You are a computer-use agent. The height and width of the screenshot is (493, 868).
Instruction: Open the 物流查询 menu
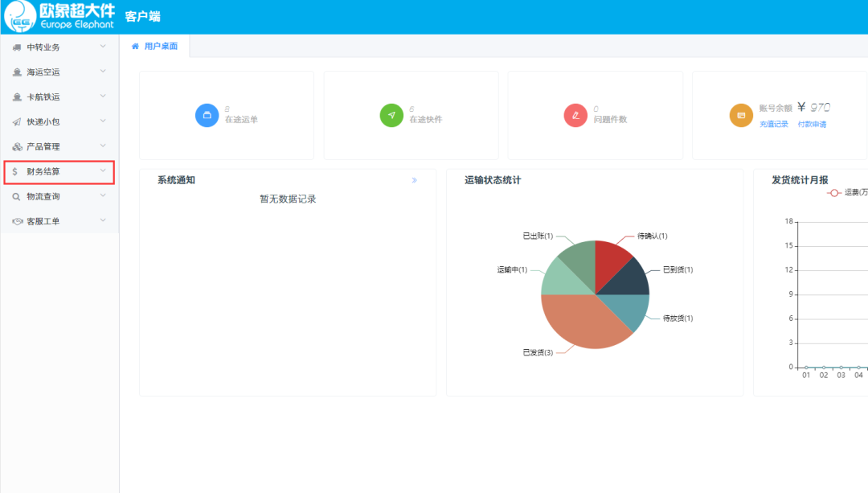pyautogui.click(x=59, y=197)
